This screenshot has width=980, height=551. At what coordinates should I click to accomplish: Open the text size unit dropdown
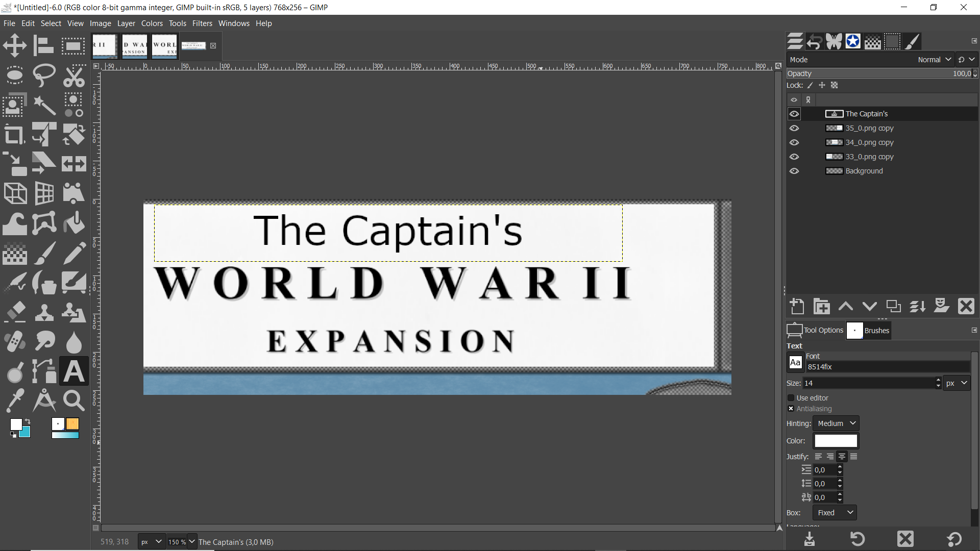tap(957, 383)
